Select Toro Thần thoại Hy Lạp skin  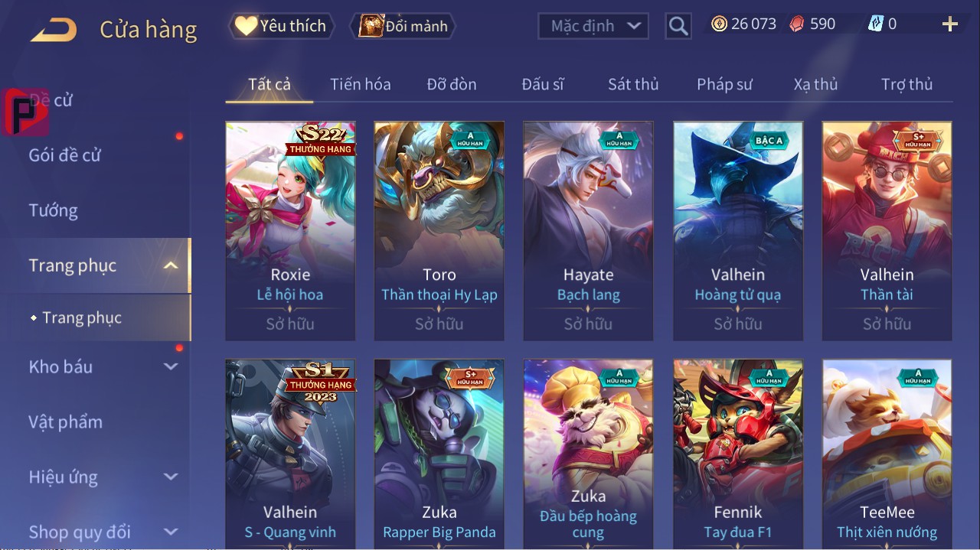click(439, 231)
